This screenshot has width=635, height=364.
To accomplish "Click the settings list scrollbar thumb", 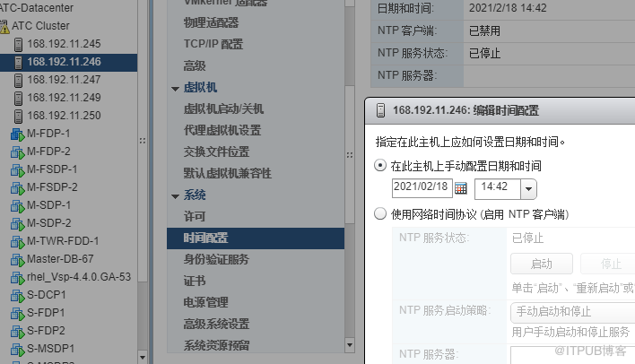I will click(x=350, y=154).
